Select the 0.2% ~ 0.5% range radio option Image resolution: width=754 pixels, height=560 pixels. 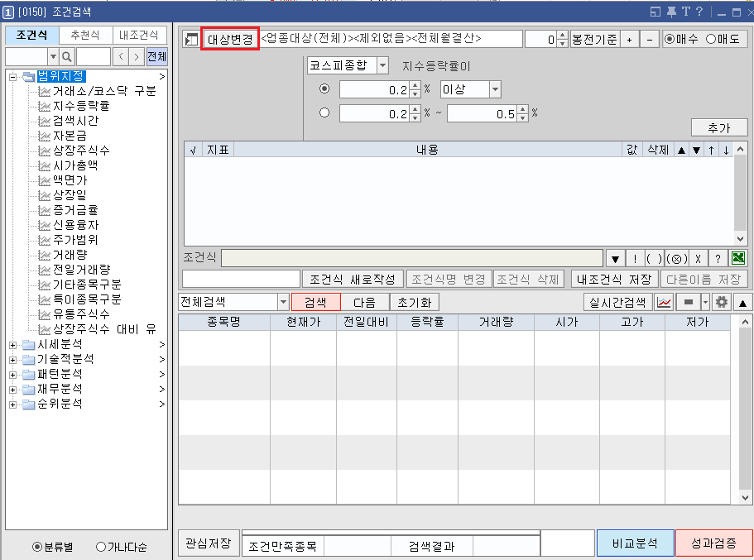coord(326,111)
